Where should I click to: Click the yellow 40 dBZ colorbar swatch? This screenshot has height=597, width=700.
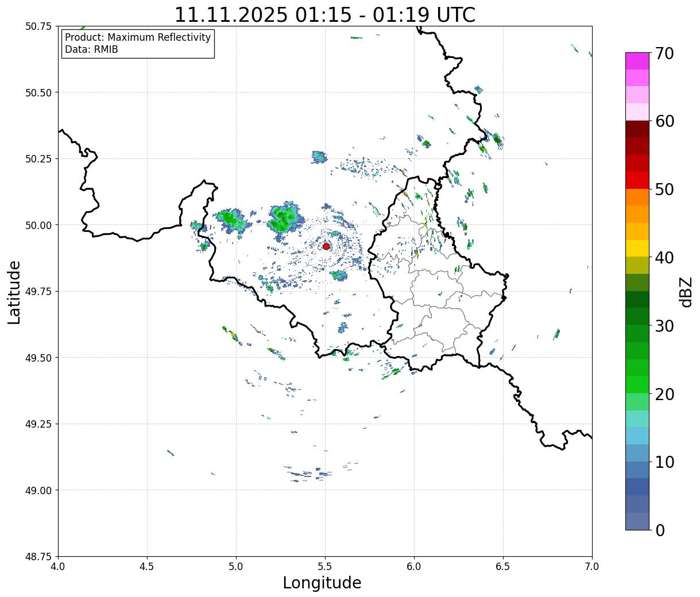click(x=637, y=249)
